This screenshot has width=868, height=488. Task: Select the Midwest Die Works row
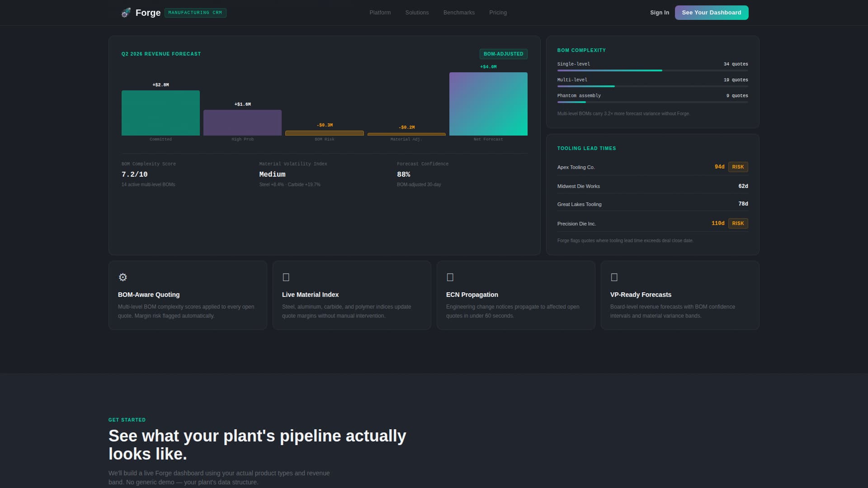pos(652,186)
